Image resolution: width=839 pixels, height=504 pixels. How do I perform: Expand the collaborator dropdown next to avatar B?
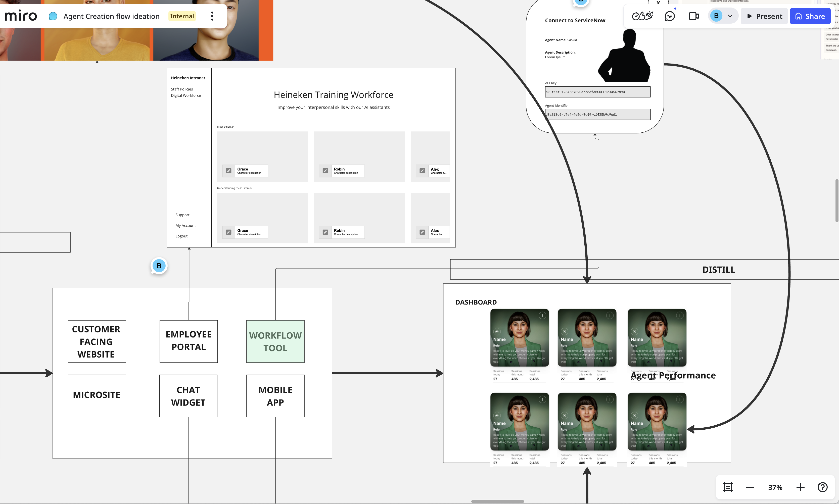[x=730, y=16]
